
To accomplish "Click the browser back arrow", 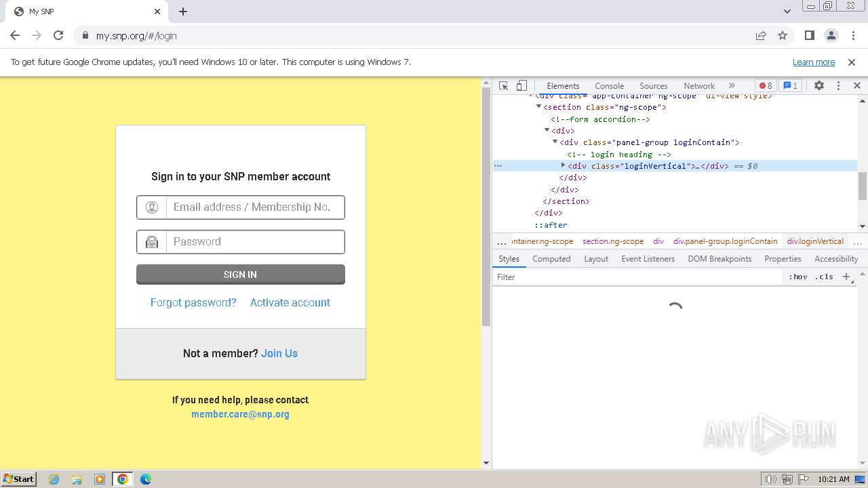I will coord(15,36).
